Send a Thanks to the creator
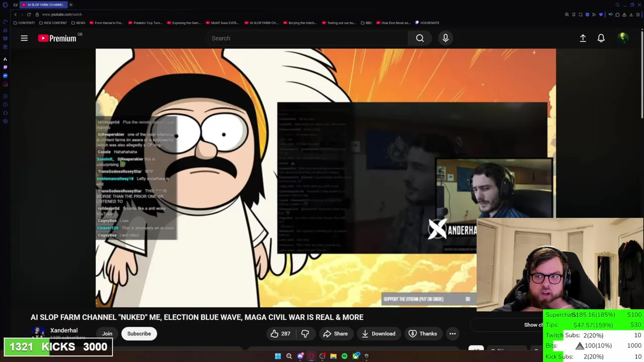The width and height of the screenshot is (644, 362). tap(423, 334)
